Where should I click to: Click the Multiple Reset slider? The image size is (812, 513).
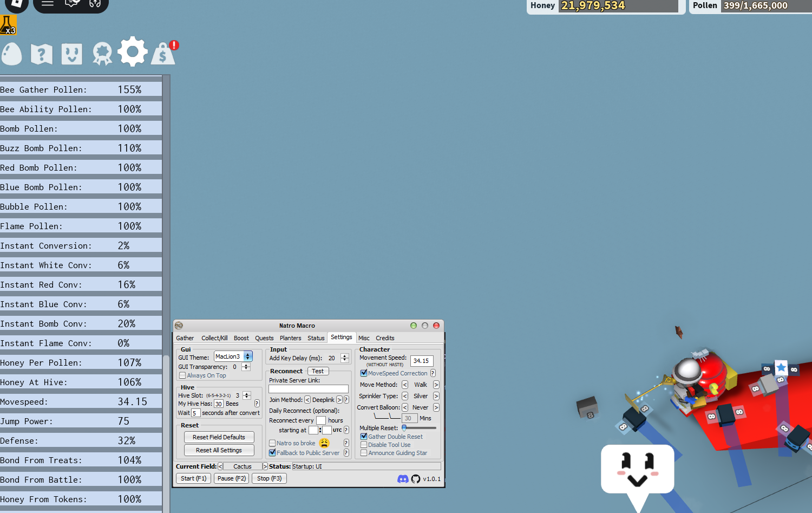coord(420,428)
